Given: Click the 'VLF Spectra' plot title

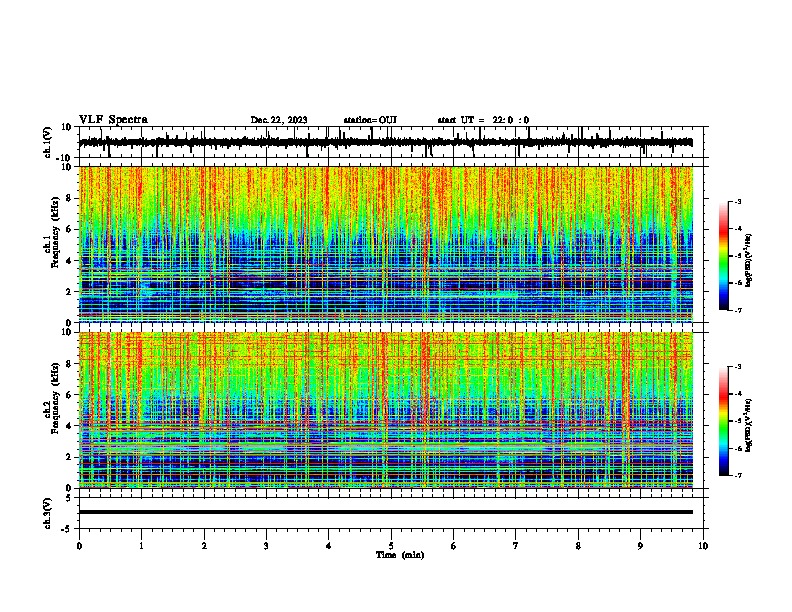Looking at the screenshot, I should click(x=113, y=120).
